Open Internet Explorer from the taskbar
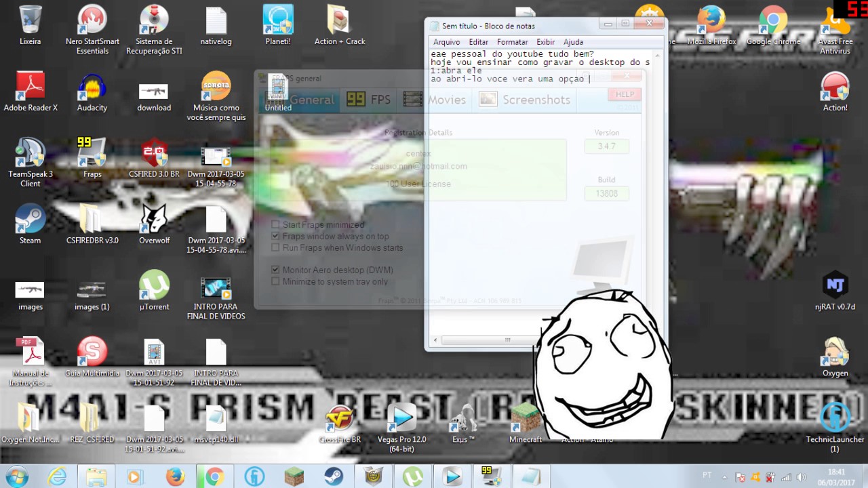The width and height of the screenshot is (868, 488). pyautogui.click(x=58, y=476)
